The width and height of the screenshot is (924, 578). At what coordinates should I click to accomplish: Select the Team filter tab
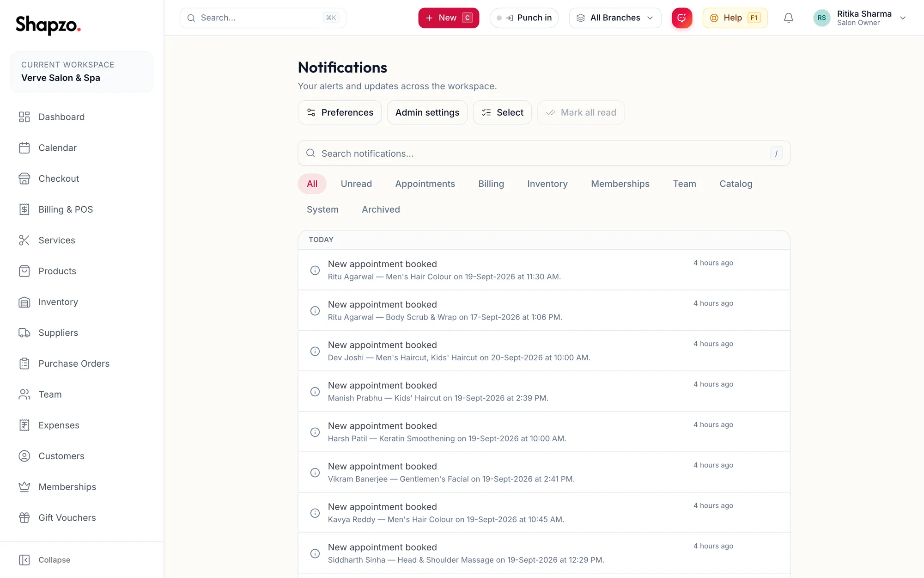[x=684, y=184]
